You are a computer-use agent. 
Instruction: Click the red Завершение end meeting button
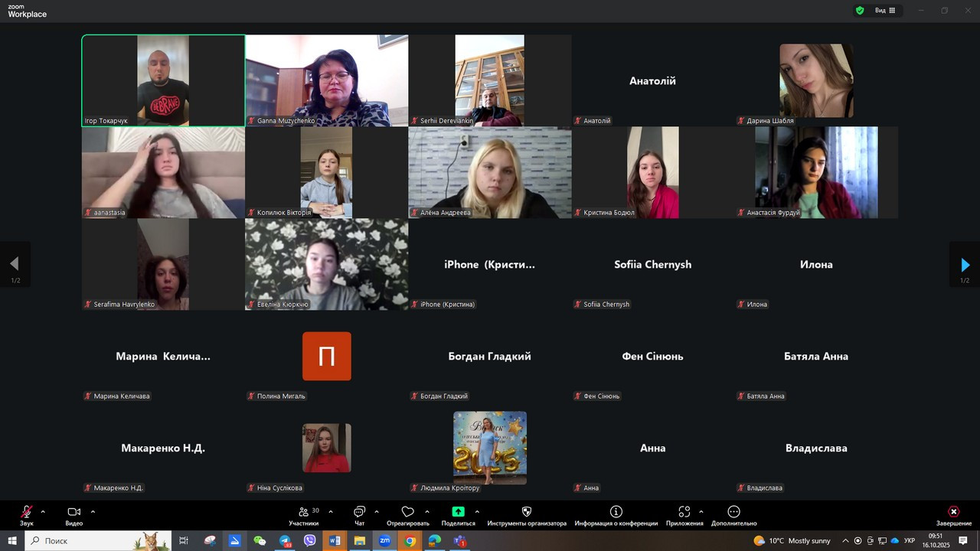(x=953, y=515)
